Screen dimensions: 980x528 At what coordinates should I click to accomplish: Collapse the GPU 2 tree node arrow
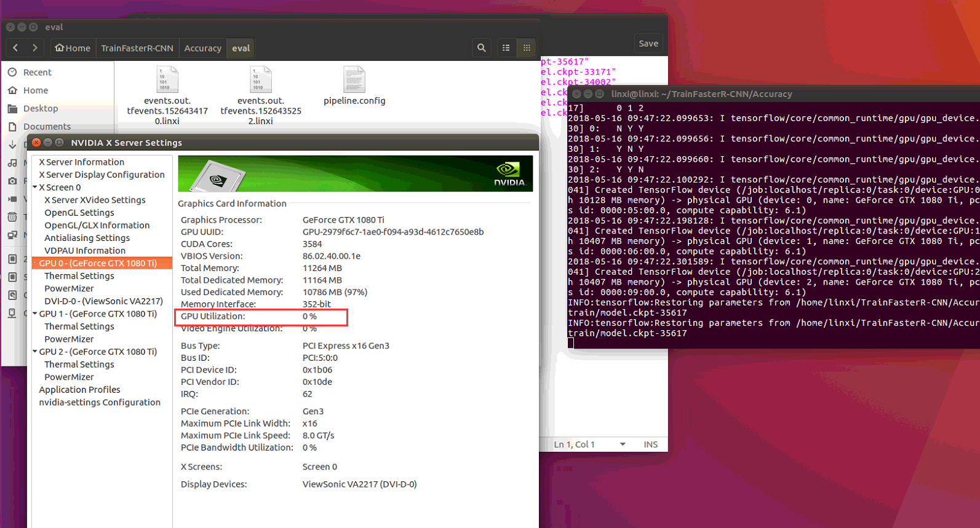[x=35, y=352]
